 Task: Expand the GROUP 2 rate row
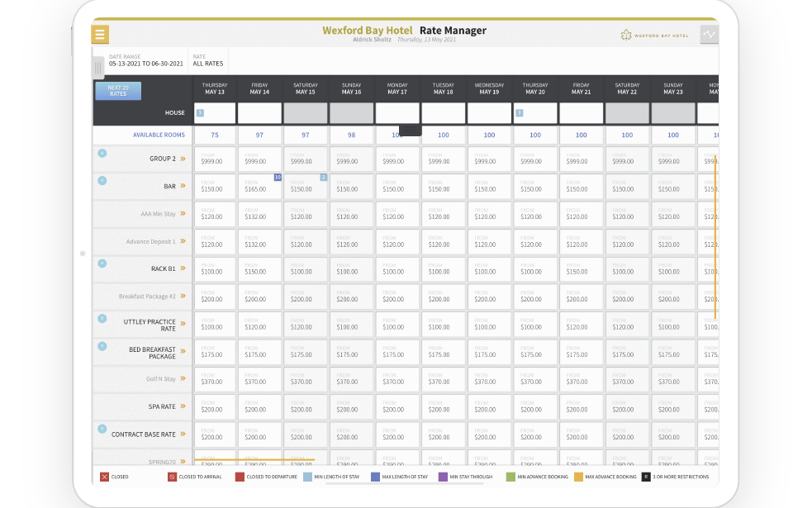(183, 159)
